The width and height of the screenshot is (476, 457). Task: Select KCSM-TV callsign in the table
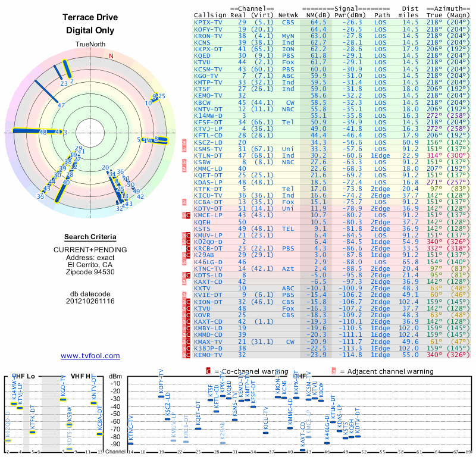point(208,69)
